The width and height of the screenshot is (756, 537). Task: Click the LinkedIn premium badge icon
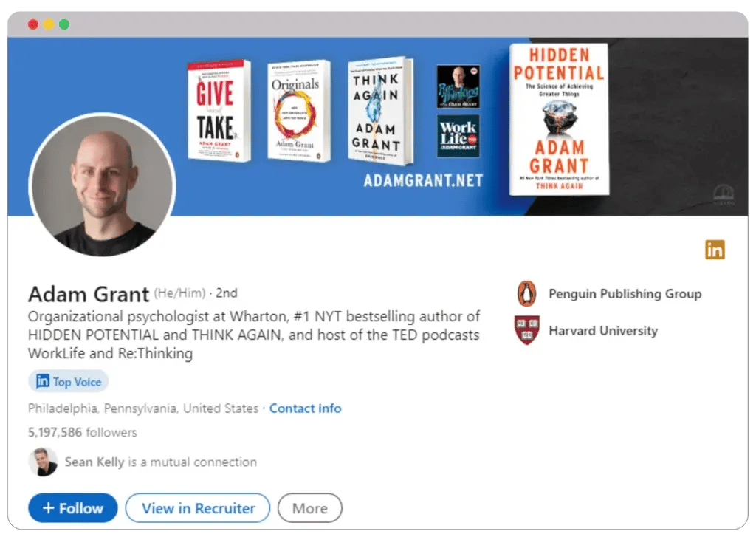tap(715, 250)
